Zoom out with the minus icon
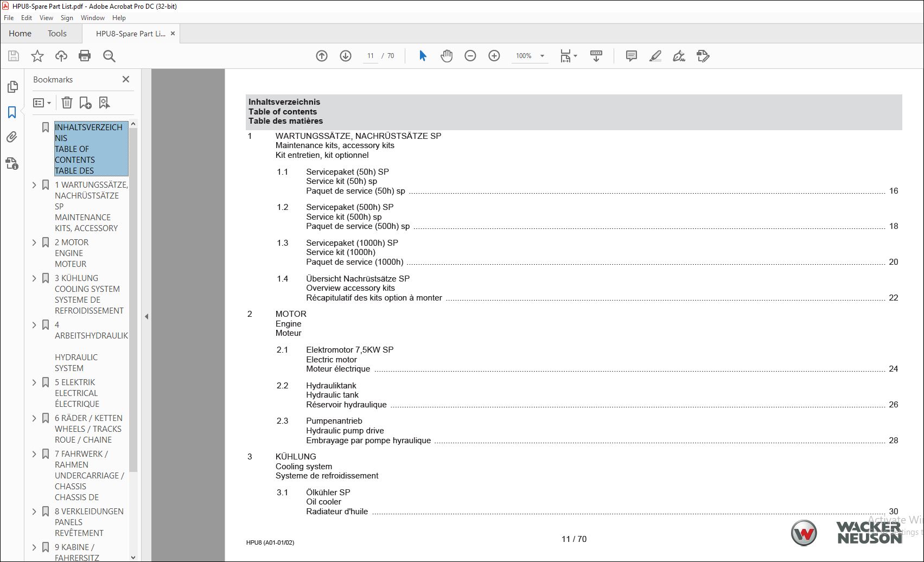This screenshot has width=924, height=562. tap(470, 56)
